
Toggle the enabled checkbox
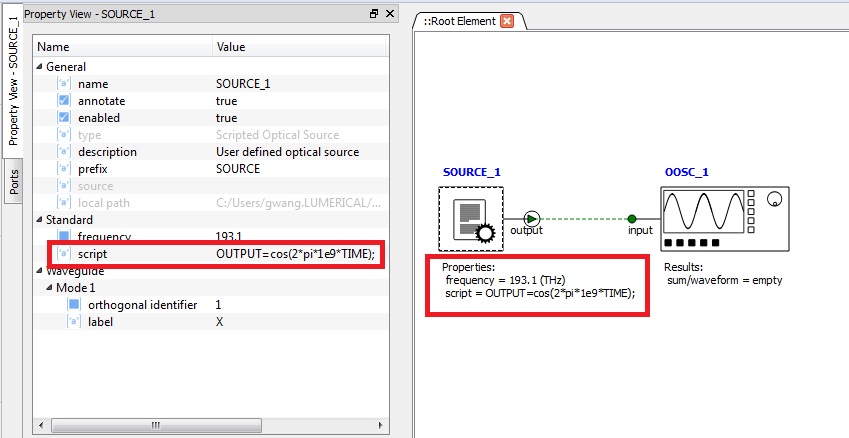[x=65, y=118]
